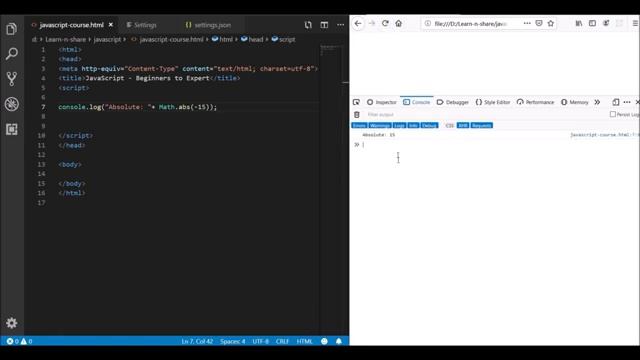This screenshot has height=360, width=640.
Task: Open the Firefox hamburger menu
Action: (635, 24)
